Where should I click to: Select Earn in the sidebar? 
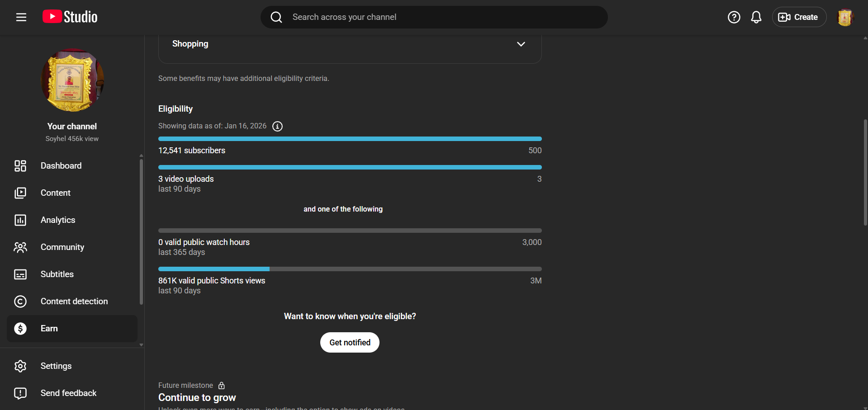[x=49, y=329]
